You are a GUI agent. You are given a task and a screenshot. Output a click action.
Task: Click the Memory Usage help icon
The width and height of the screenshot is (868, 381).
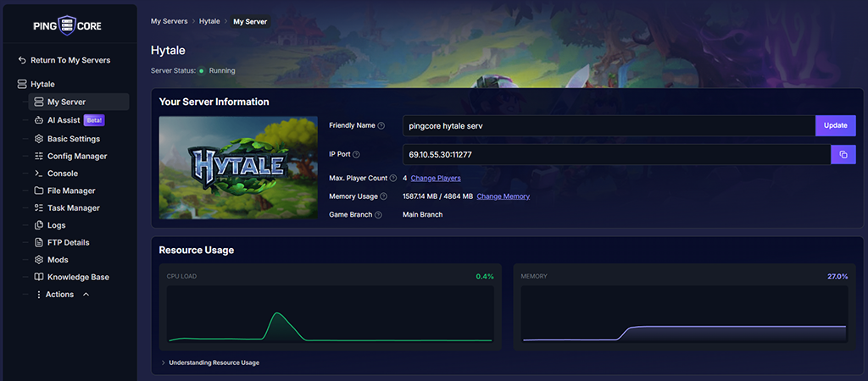pyautogui.click(x=383, y=196)
